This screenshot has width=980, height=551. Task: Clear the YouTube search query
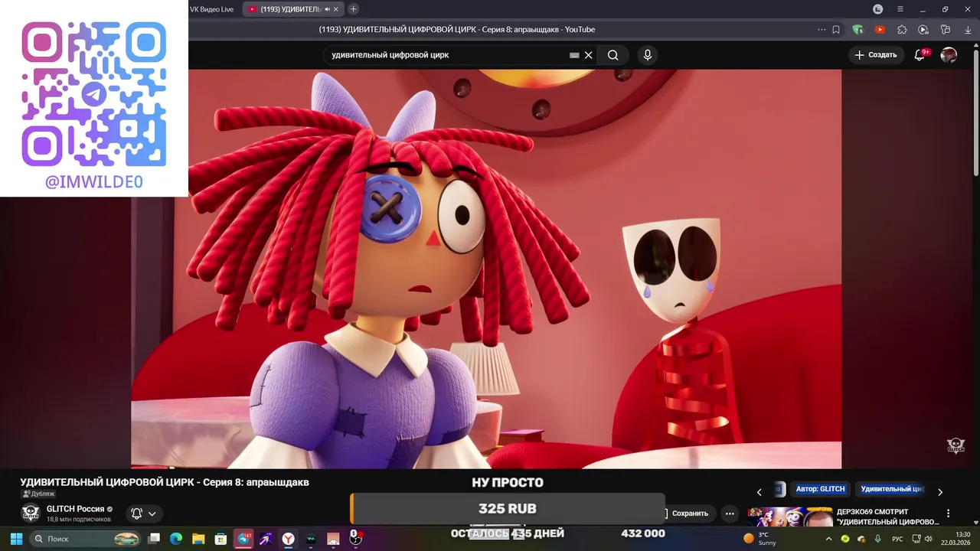[x=589, y=55]
